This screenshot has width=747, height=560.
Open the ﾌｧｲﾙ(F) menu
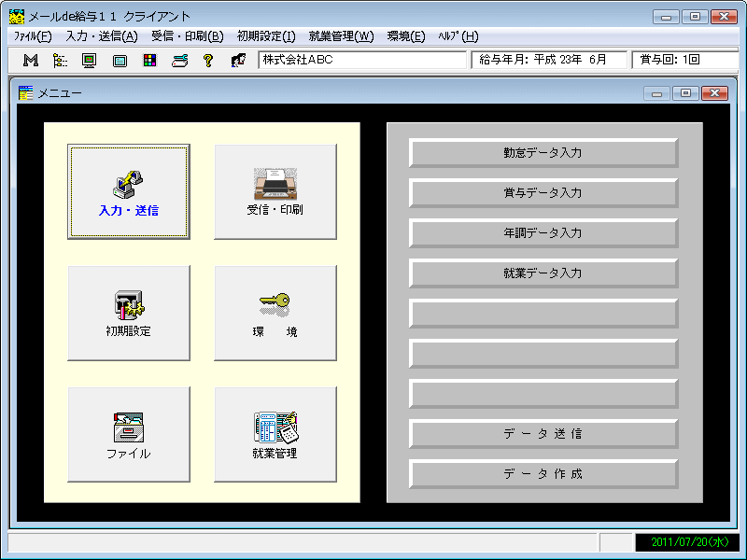click(x=33, y=36)
